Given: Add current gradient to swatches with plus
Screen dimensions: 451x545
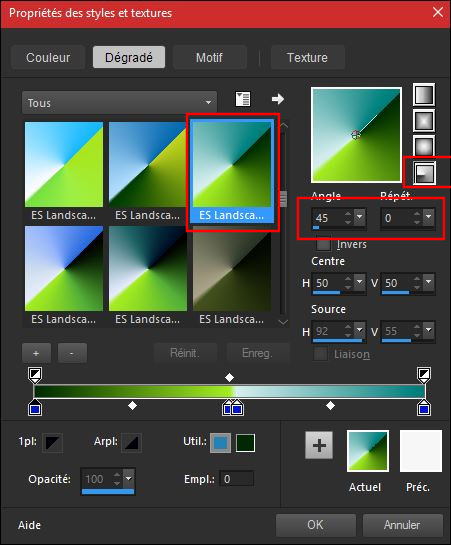Looking at the screenshot, I should tap(319, 445).
